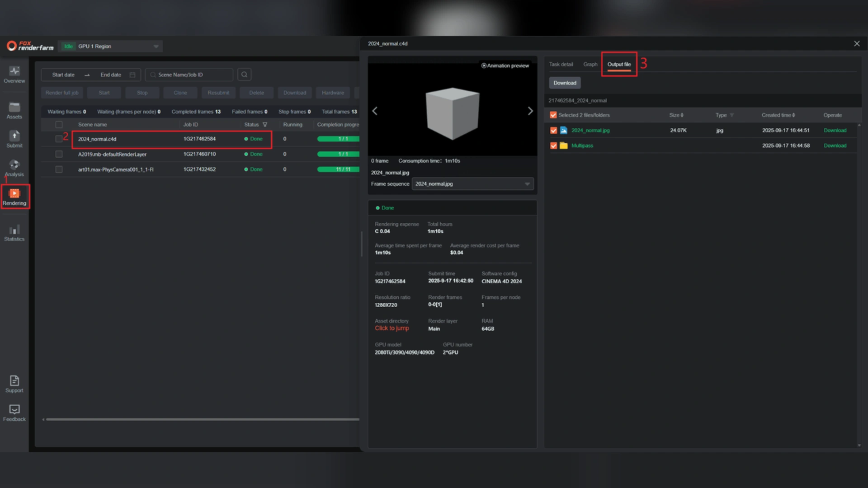Open the Multipass folder name

[582, 145]
